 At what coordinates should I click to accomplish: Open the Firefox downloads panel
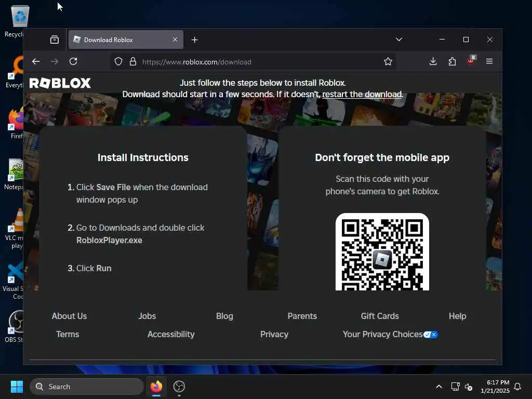pyautogui.click(x=433, y=61)
